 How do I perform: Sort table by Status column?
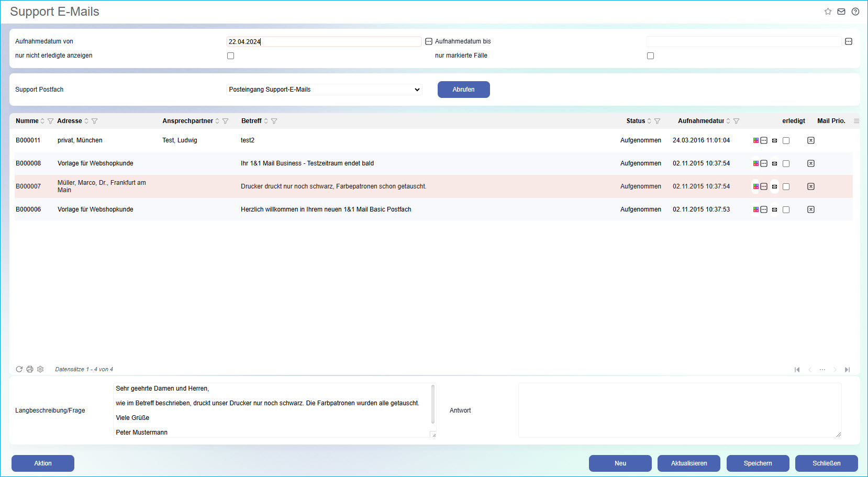649,121
